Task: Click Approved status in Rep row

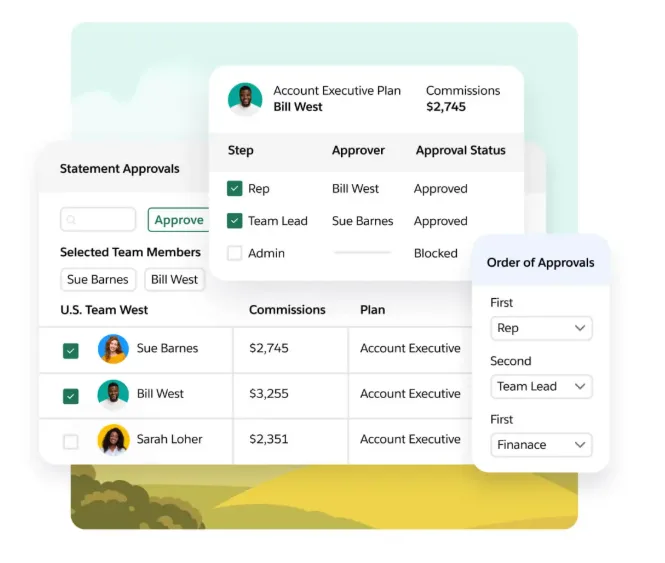Action: pos(441,189)
